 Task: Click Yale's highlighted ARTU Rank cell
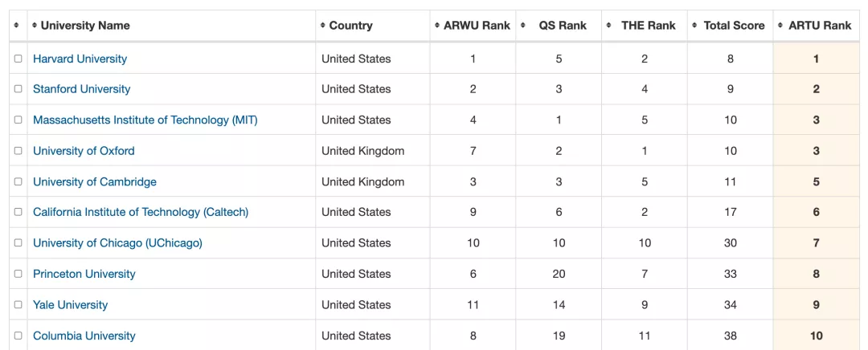(816, 304)
